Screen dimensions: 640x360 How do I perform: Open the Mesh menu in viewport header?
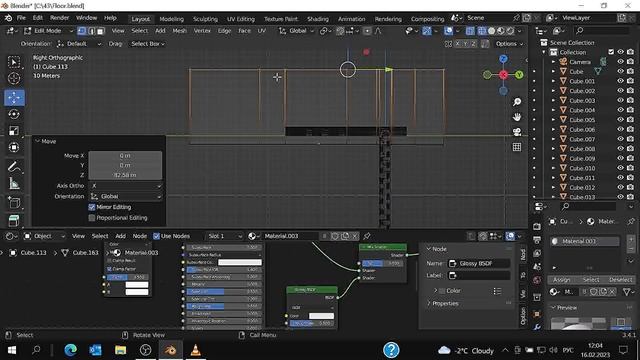click(x=179, y=31)
